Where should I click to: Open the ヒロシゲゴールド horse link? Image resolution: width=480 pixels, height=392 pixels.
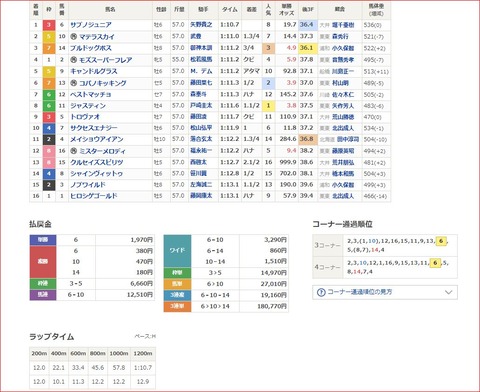tap(94, 196)
